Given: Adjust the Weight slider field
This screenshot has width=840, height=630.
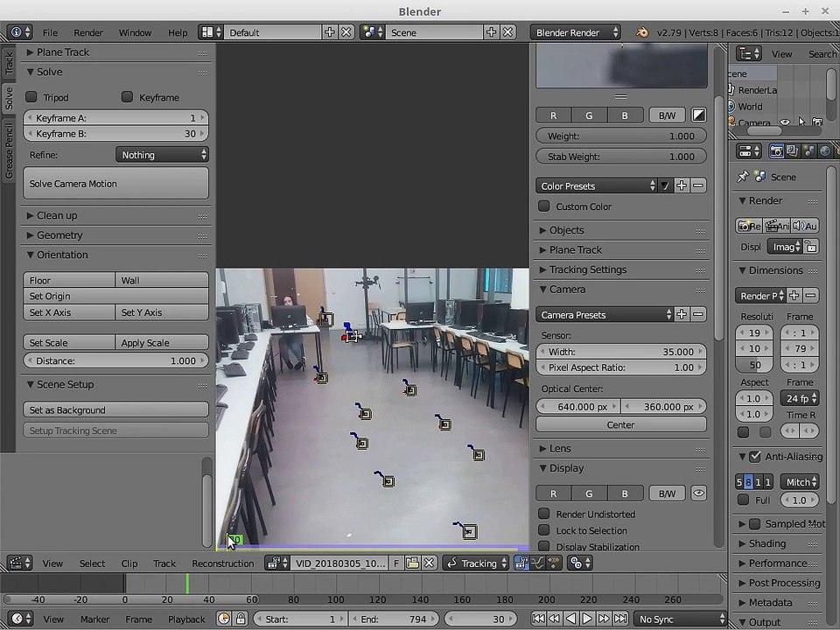Looking at the screenshot, I should point(621,136).
